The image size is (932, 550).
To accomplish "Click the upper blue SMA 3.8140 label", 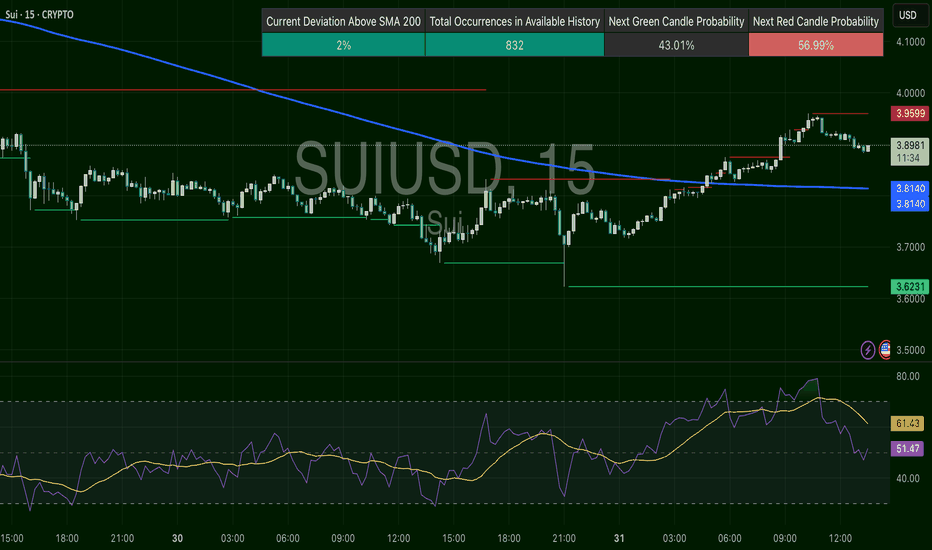I will pos(910,188).
